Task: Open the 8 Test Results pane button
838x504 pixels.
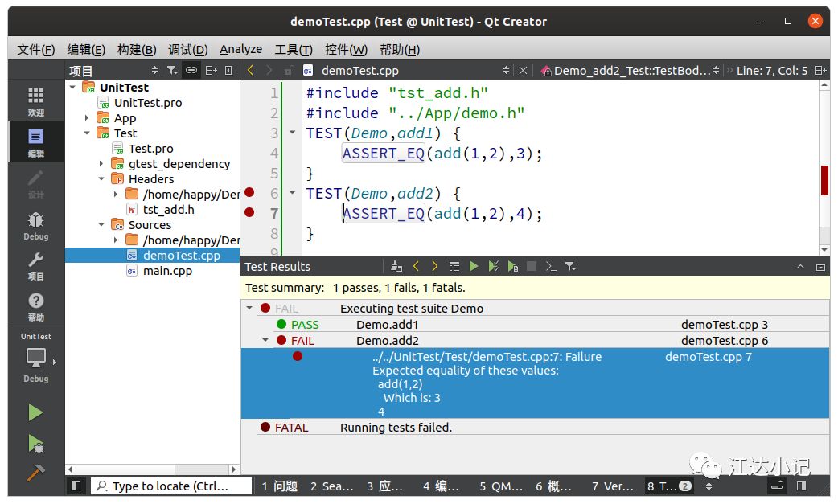Action: [670, 486]
